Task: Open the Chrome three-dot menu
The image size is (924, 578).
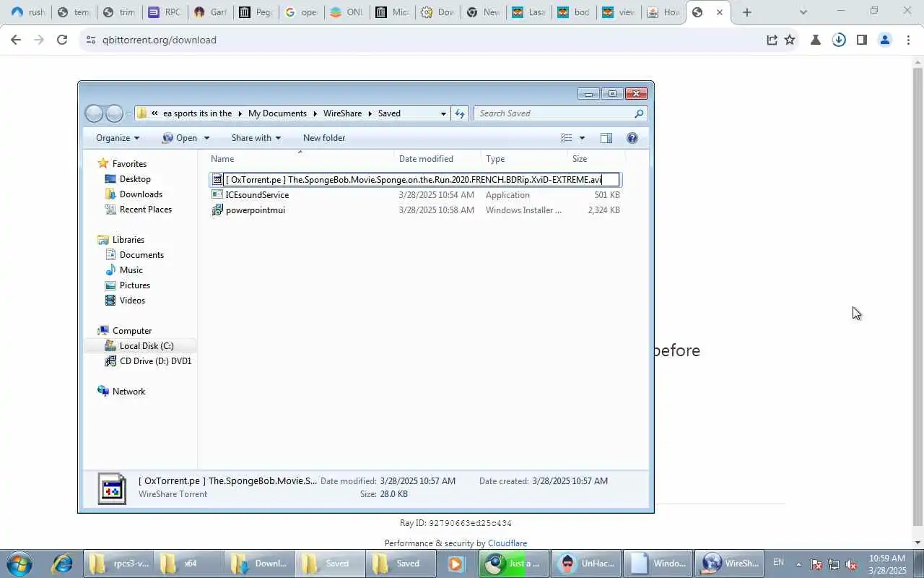Action: pos(908,40)
